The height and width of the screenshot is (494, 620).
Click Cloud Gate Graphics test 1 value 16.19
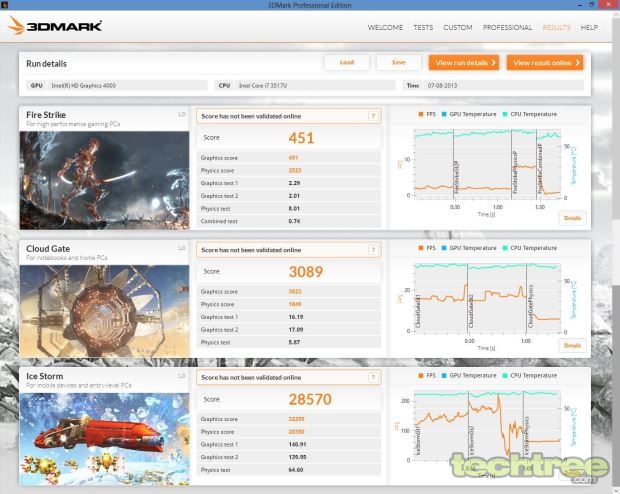coord(296,317)
